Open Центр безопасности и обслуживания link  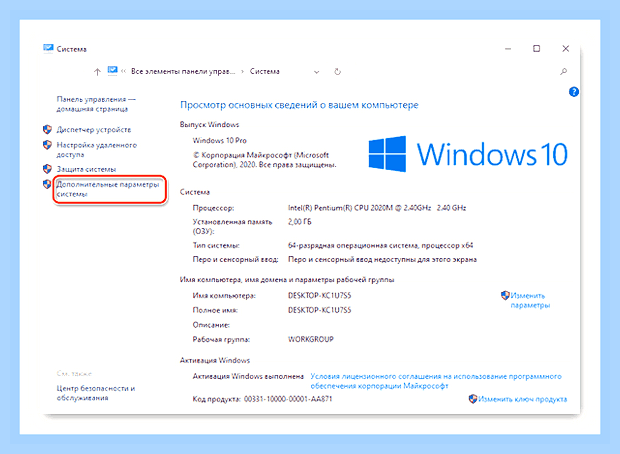coord(96,393)
